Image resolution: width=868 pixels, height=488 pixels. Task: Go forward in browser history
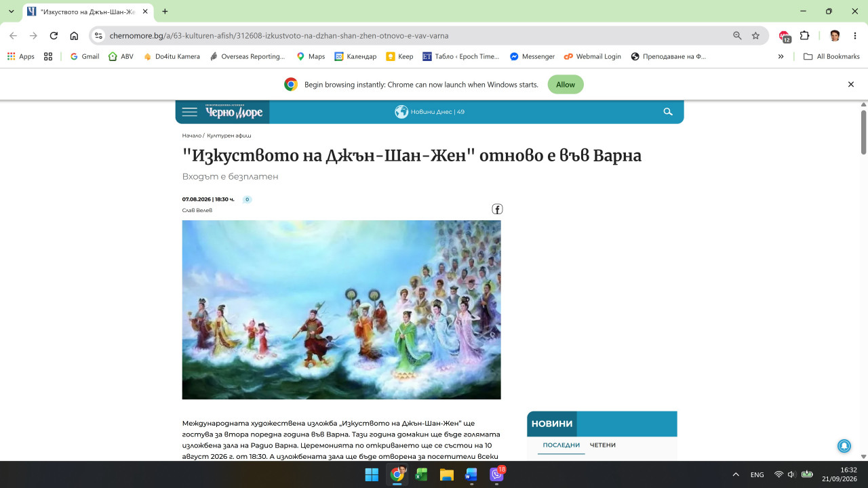tap(33, 36)
